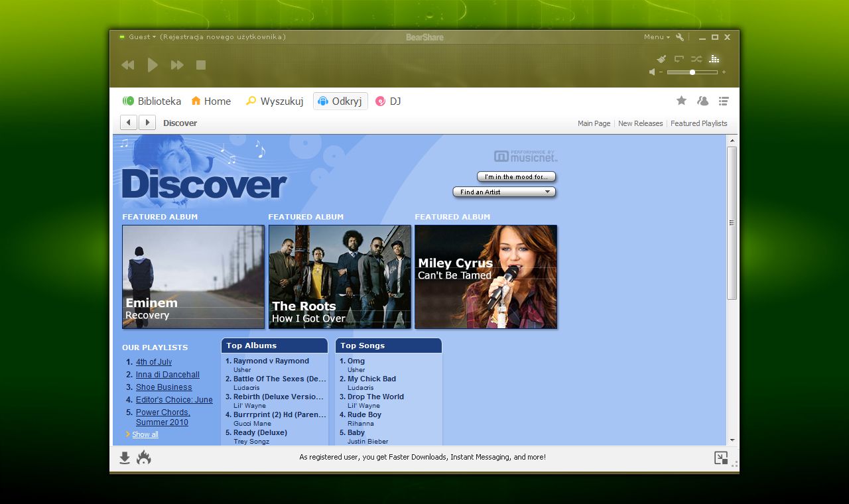Click the vertical scrollbar thumb
This screenshot has height=504, width=849.
[x=732, y=223]
